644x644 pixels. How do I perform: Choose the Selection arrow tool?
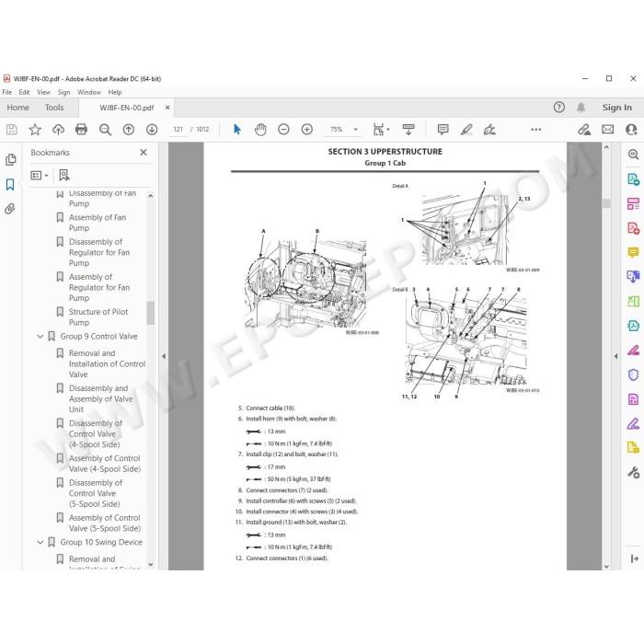237,130
